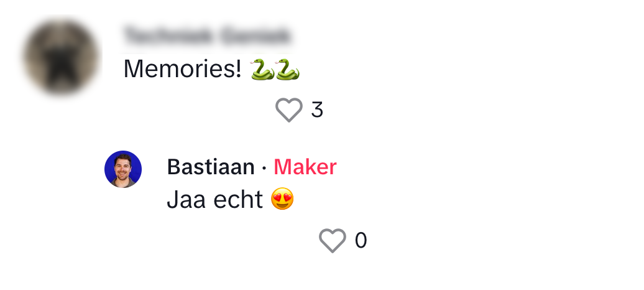Select the "Memories!" comment text
Screen dimensions: 644x290
(182, 69)
